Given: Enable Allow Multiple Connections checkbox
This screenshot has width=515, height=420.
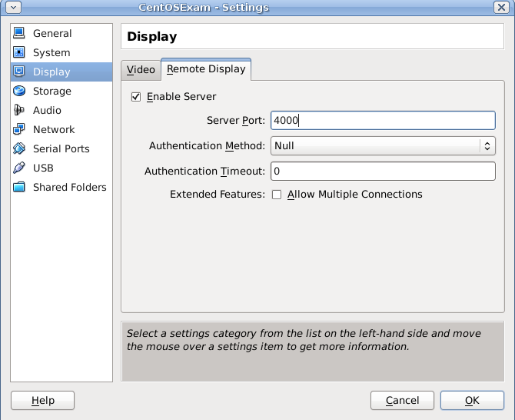Looking at the screenshot, I should click(x=277, y=195).
